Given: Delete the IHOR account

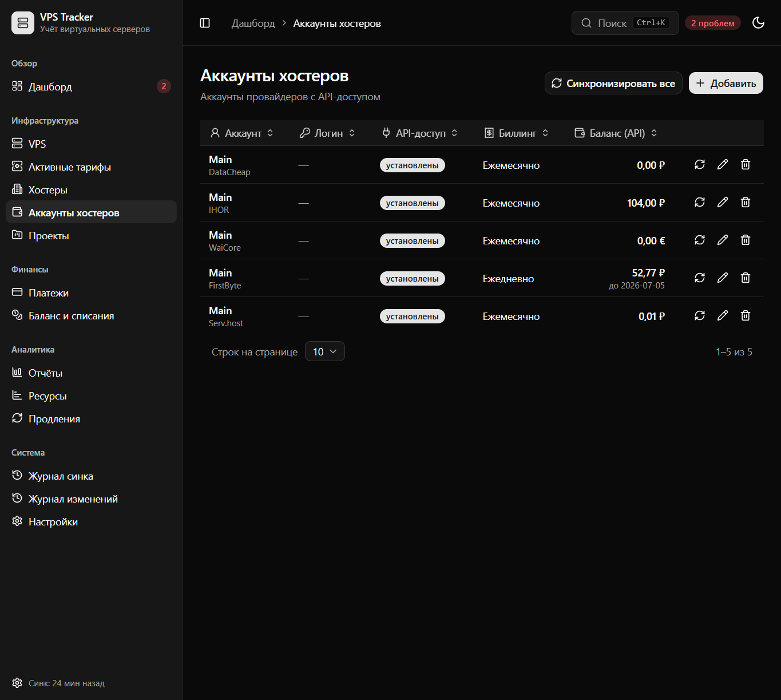Looking at the screenshot, I should pos(746,202).
